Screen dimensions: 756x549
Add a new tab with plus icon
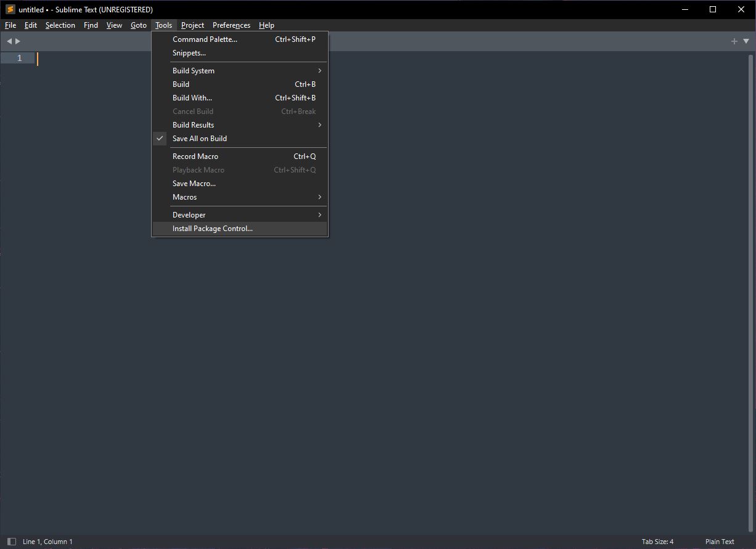tap(734, 41)
